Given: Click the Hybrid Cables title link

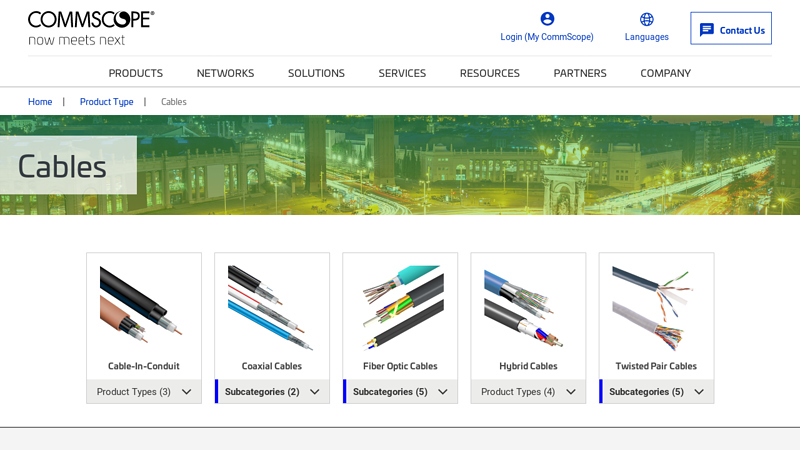Looking at the screenshot, I should tap(528, 366).
